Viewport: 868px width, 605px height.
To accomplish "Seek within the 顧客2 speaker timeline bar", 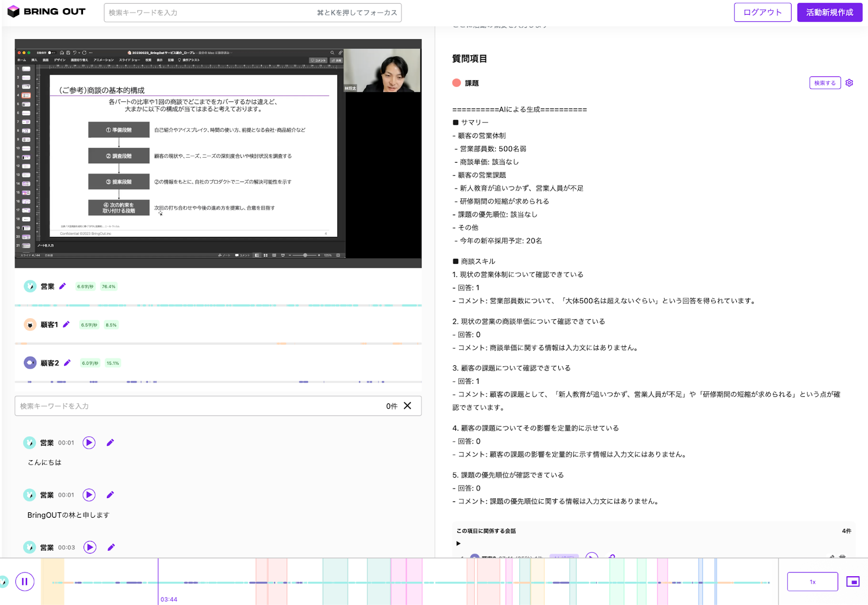I will (x=218, y=382).
